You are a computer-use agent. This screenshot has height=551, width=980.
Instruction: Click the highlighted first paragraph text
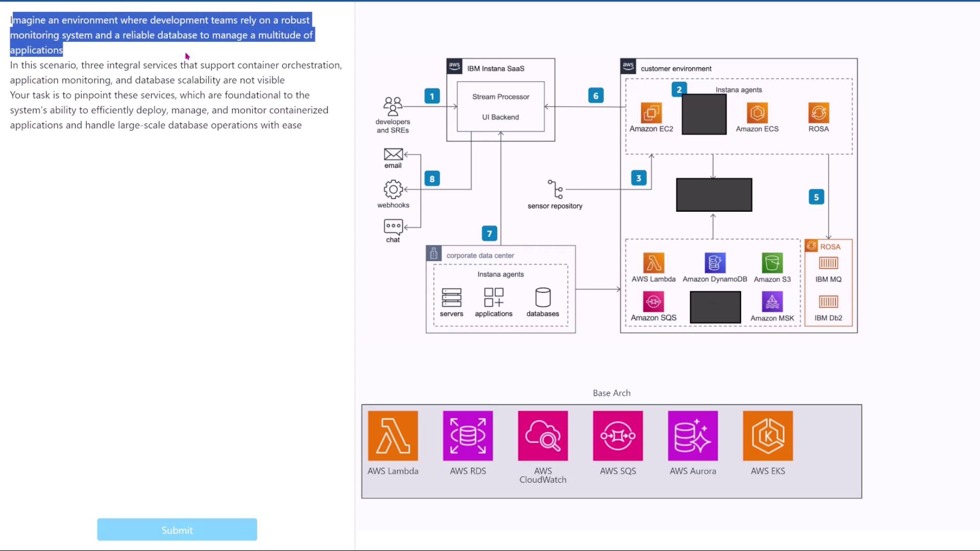coord(161,35)
